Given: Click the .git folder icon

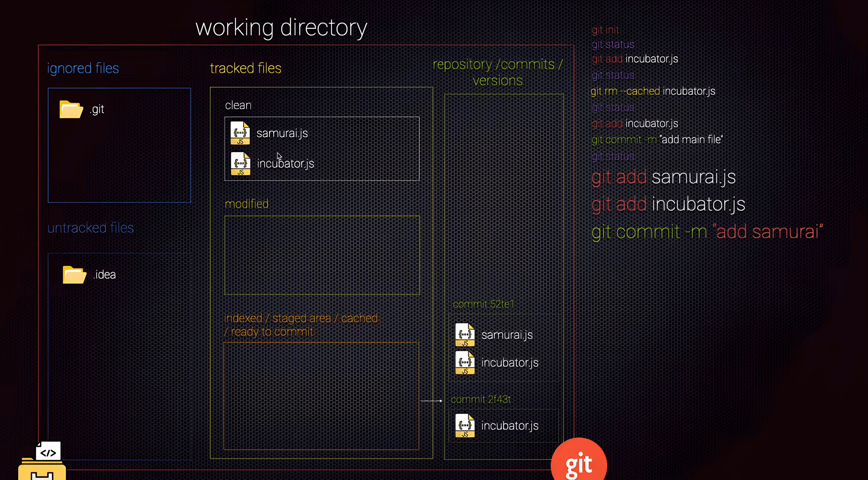Looking at the screenshot, I should [x=71, y=109].
